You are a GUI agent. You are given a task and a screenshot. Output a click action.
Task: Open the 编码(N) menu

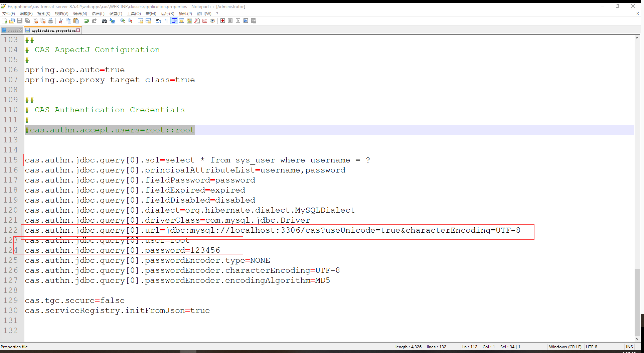[x=80, y=13]
